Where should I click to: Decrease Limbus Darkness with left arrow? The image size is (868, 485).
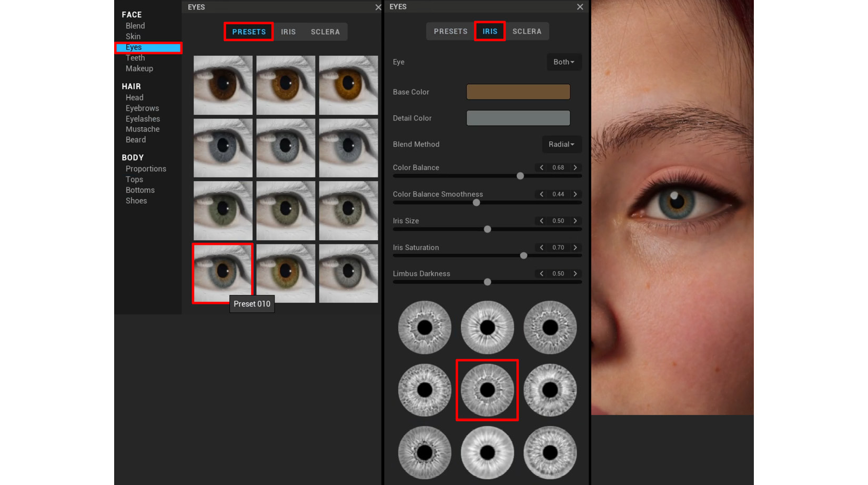[541, 274]
